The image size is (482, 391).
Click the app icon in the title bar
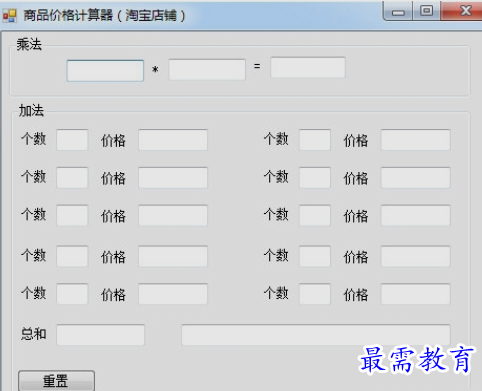tap(9, 16)
